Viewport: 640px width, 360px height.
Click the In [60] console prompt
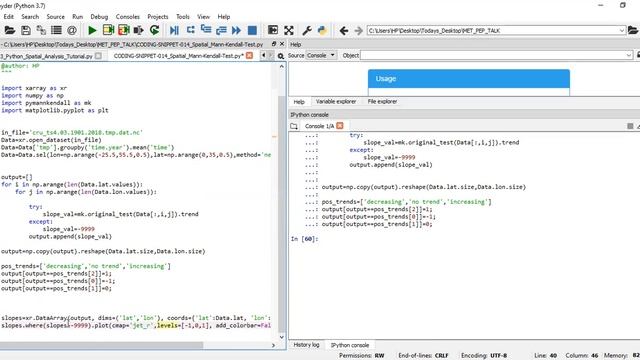click(x=304, y=239)
